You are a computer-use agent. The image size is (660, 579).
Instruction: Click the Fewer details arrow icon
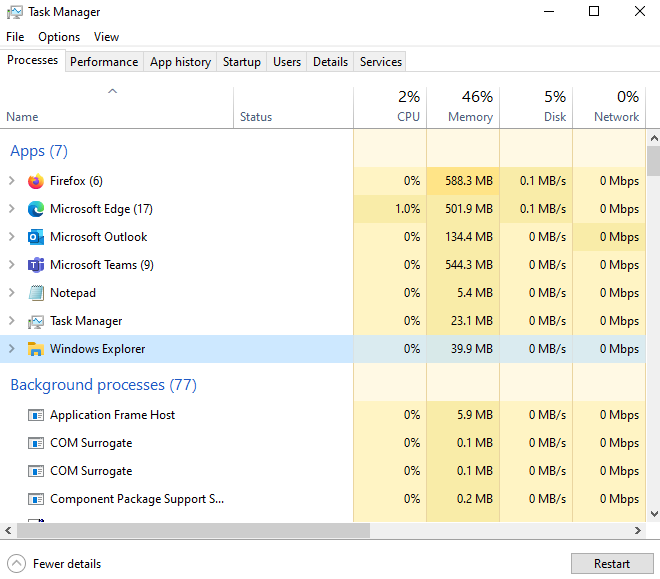16,564
